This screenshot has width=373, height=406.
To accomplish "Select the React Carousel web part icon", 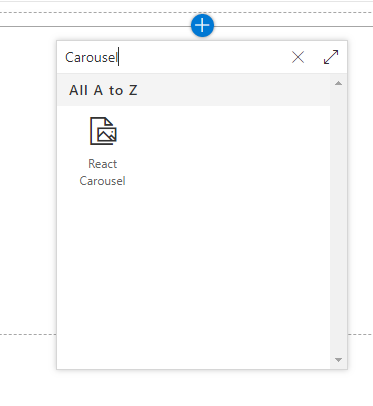I will [103, 131].
